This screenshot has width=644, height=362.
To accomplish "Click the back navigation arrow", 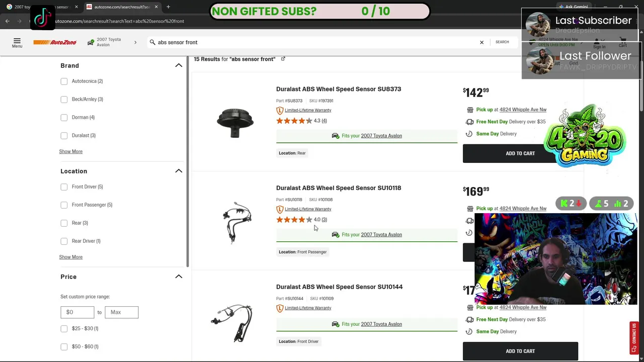I will click(x=7, y=21).
